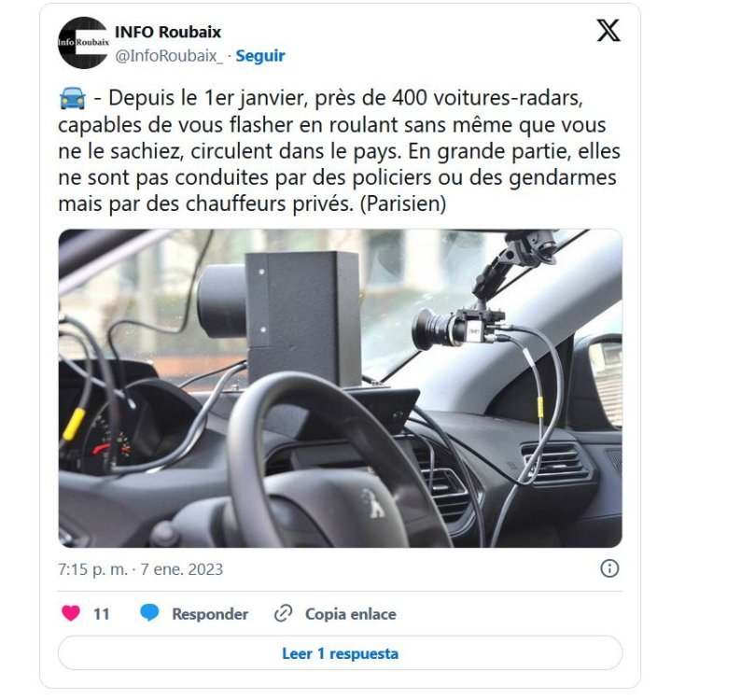
Task: Click the (Parisien) source mention in the tweet
Action: click(403, 203)
